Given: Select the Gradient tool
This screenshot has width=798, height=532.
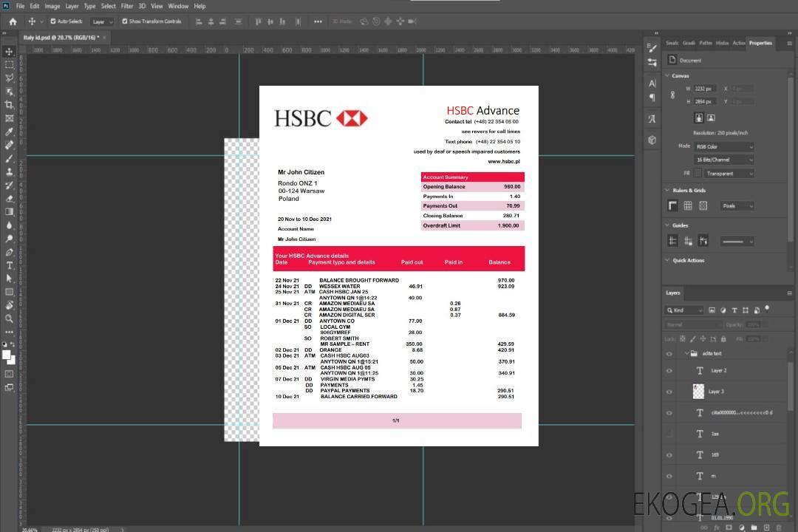Looking at the screenshot, I should pyautogui.click(x=9, y=212).
